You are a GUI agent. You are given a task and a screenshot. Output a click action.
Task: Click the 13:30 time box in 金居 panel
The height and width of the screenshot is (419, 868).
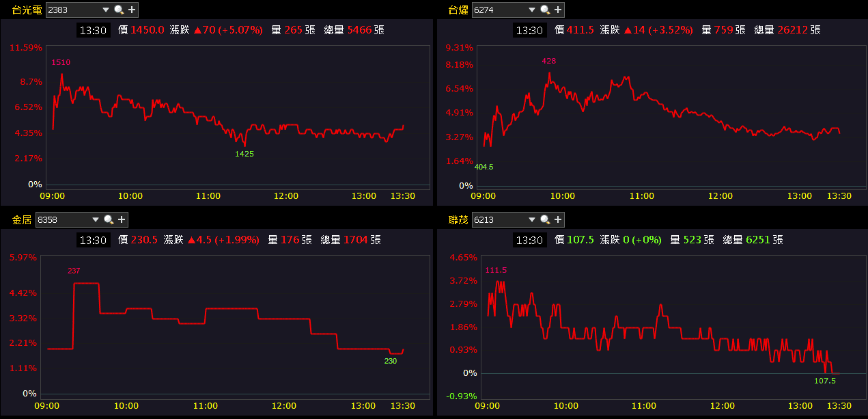93,240
